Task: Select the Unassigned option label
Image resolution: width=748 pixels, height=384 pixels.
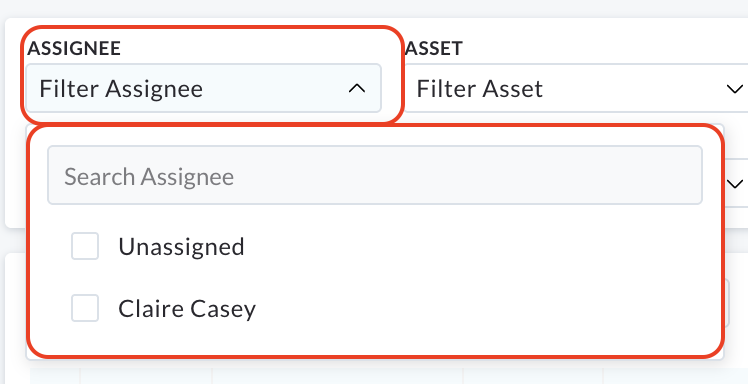Action: pos(181,247)
